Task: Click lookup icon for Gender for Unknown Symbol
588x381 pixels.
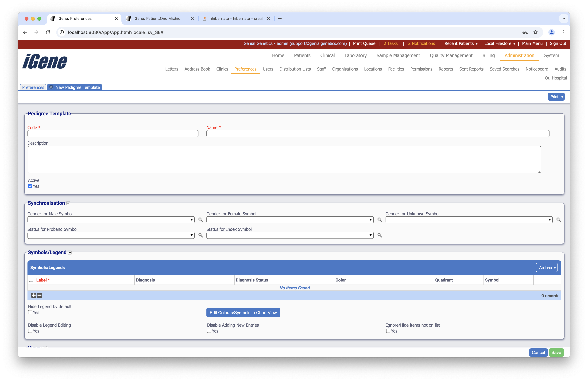Action: 558,220
